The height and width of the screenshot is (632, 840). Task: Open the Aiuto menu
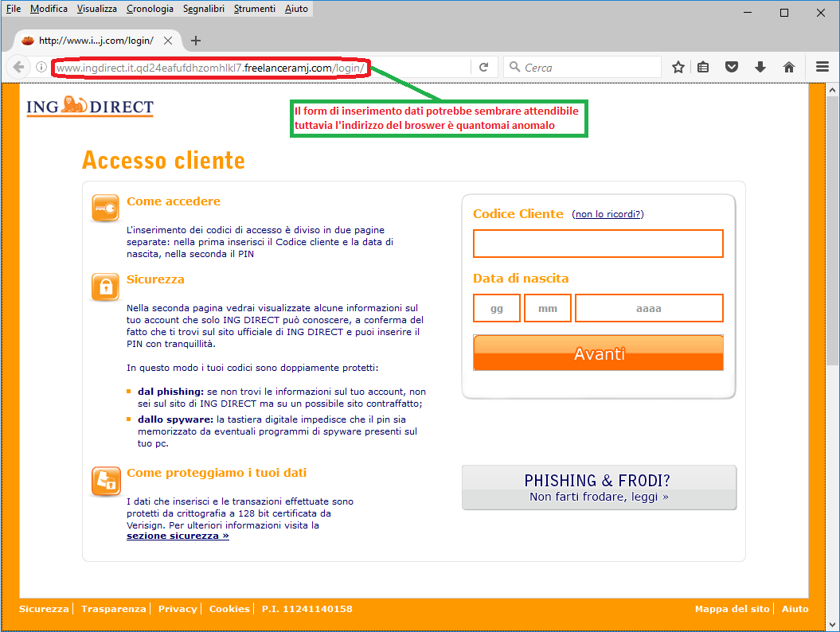pos(296,9)
